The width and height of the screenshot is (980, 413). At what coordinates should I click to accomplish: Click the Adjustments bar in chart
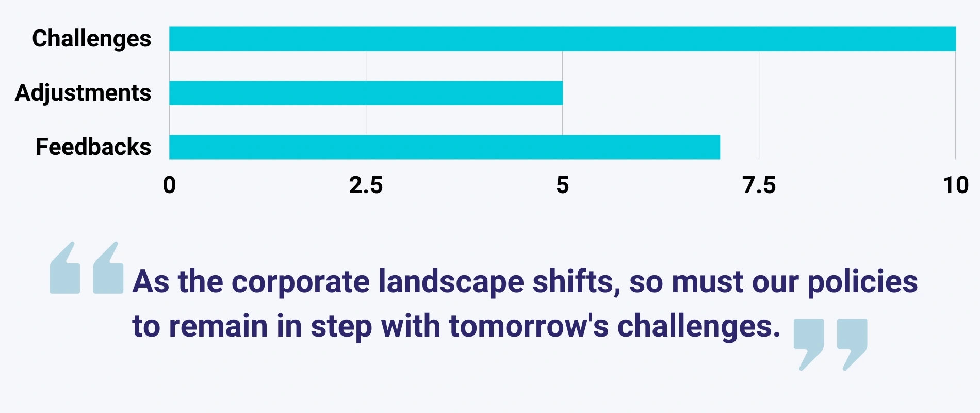point(366,93)
